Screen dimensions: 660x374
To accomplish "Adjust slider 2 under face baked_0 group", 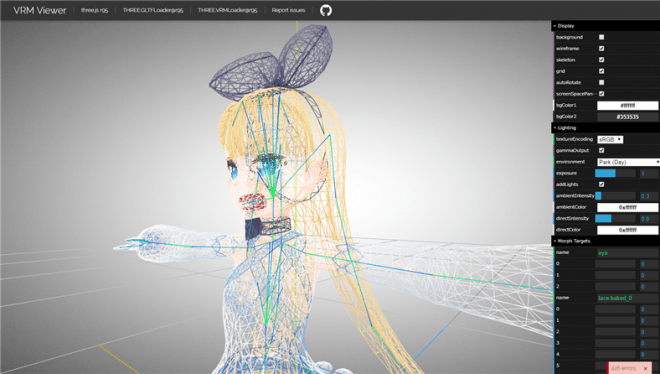I will (615, 332).
